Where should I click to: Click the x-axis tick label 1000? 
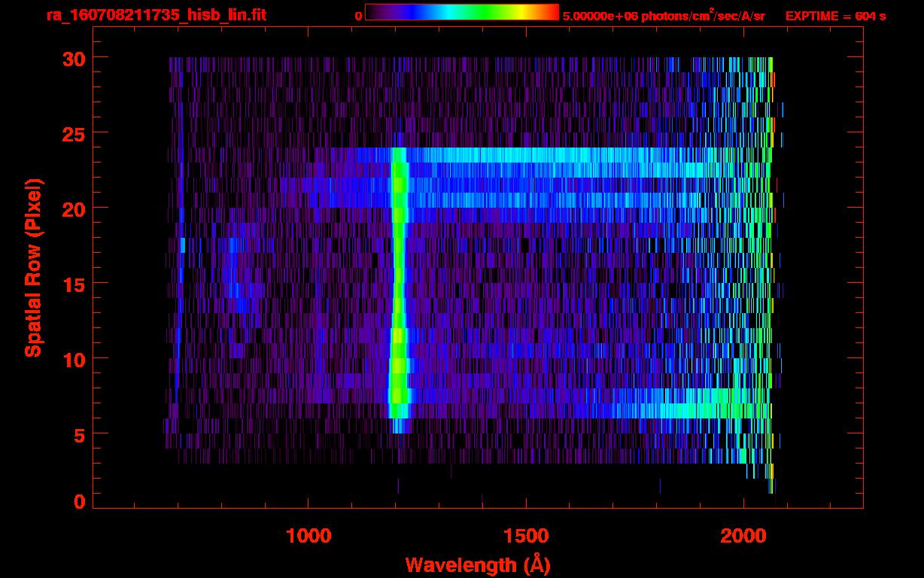[x=309, y=536]
